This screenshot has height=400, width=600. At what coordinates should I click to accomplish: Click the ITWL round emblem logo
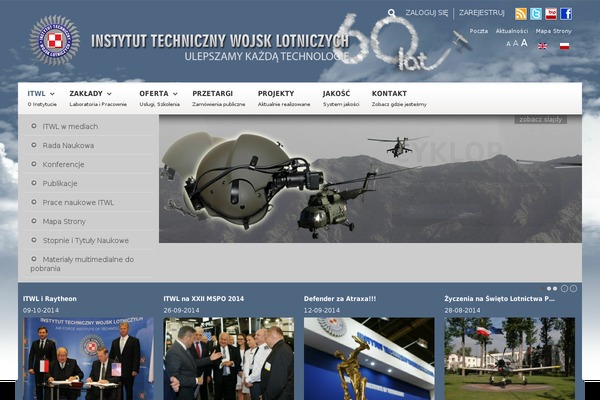pos(55,40)
